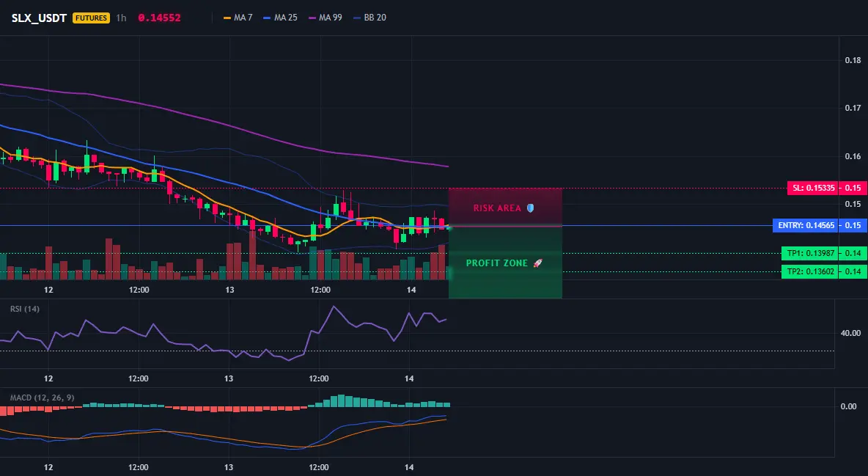
Task: Click the 40.00 RSI axis value
Action: click(851, 333)
